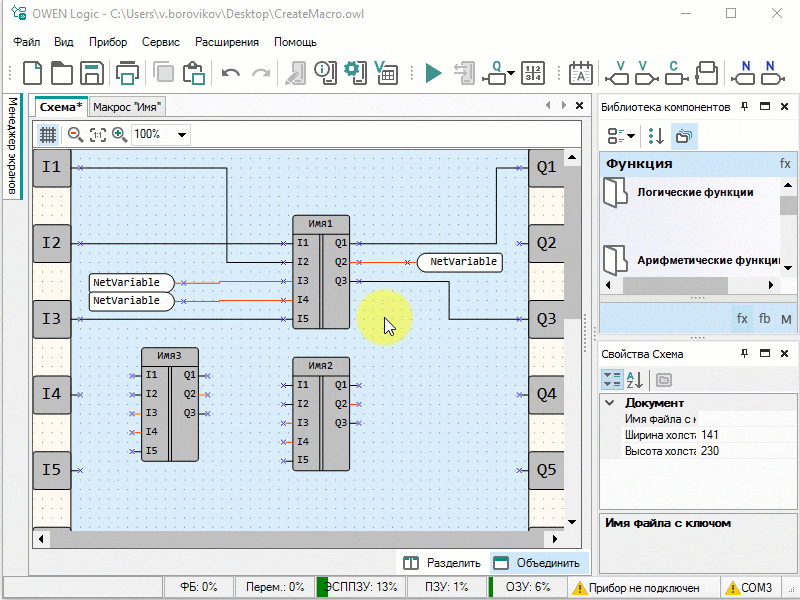Click the Paste clipboard icon
Screen dimensions: 800x600
(194, 73)
